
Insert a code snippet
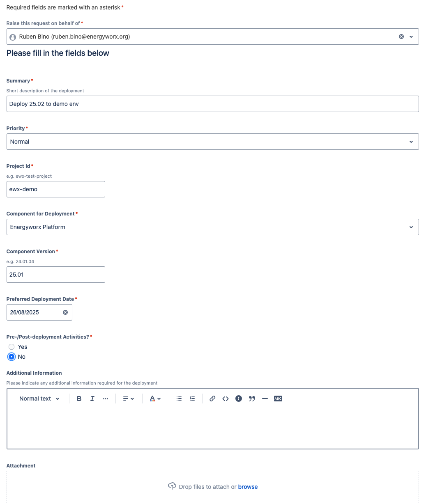click(226, 399)
